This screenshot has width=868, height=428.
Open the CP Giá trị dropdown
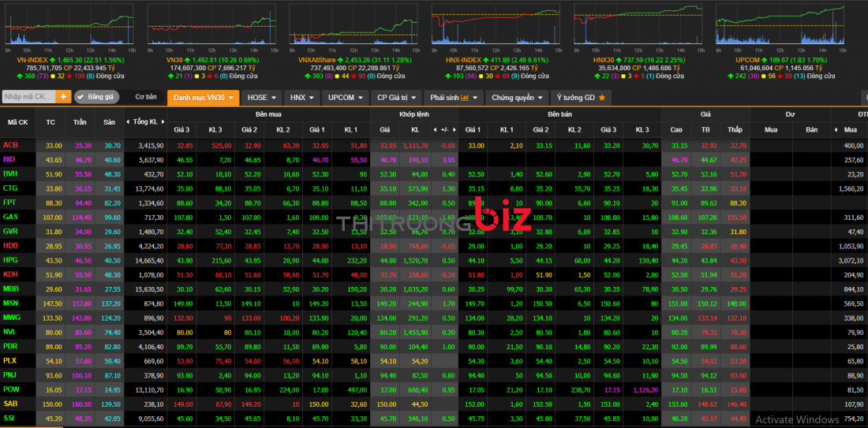396,97
